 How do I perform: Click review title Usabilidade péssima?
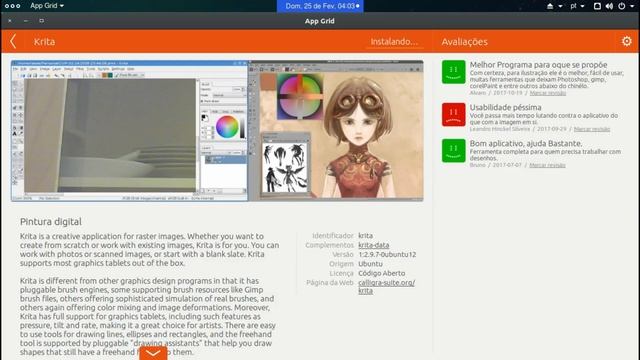(505, 107)
